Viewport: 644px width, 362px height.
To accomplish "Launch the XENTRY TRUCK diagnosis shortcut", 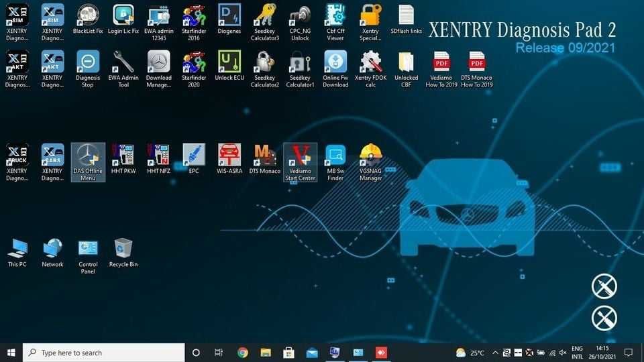I will pyautogui.click(x=17, y=162).
